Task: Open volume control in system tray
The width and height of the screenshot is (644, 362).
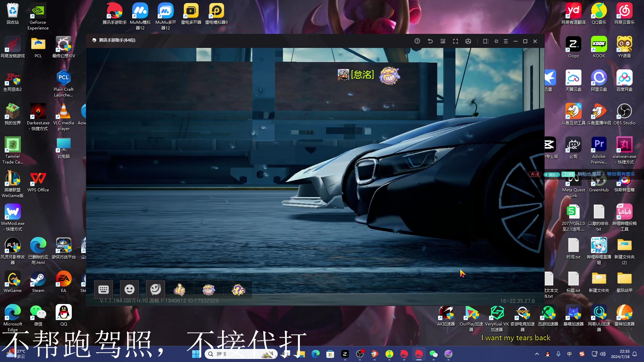Action: pos(603,354)
